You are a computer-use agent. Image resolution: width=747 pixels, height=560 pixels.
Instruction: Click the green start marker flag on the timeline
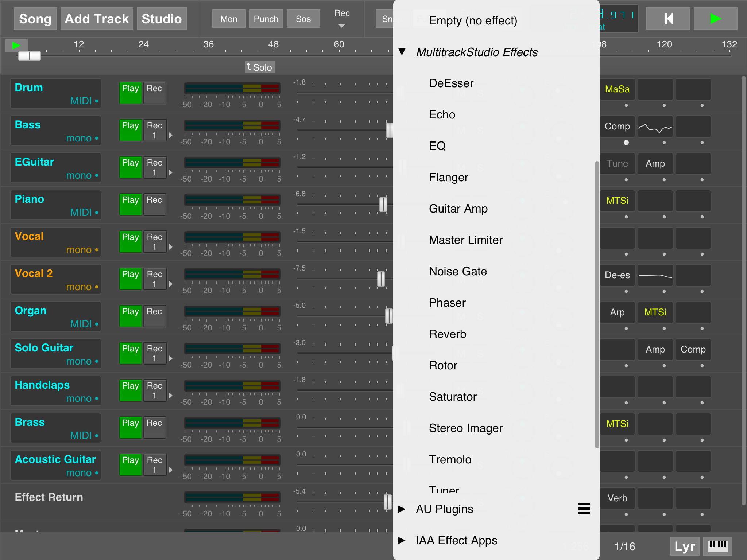pyautogui.click(x=16, y=46)
